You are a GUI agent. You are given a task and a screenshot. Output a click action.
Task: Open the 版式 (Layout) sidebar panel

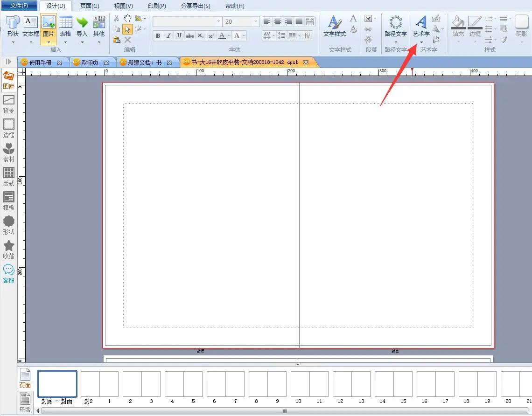8,177
